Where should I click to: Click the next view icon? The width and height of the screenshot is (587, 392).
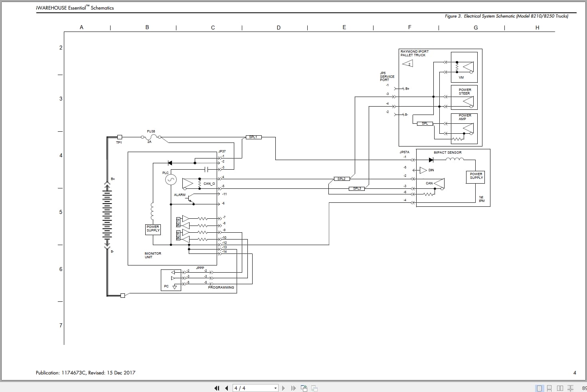(313, 388)
